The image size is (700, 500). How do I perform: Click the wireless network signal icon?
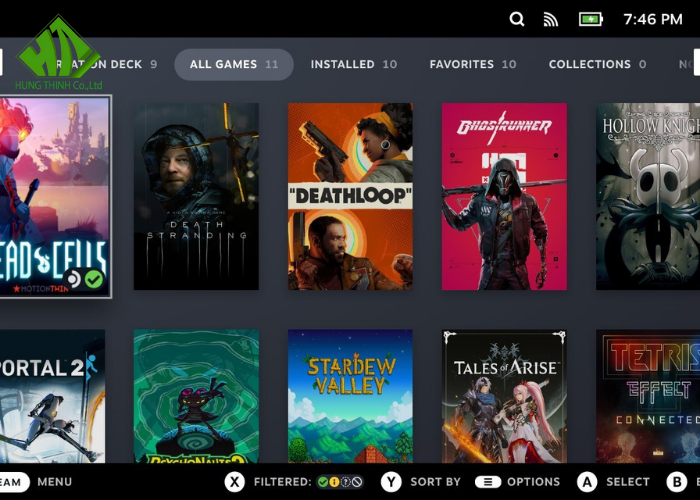(551, 19)
